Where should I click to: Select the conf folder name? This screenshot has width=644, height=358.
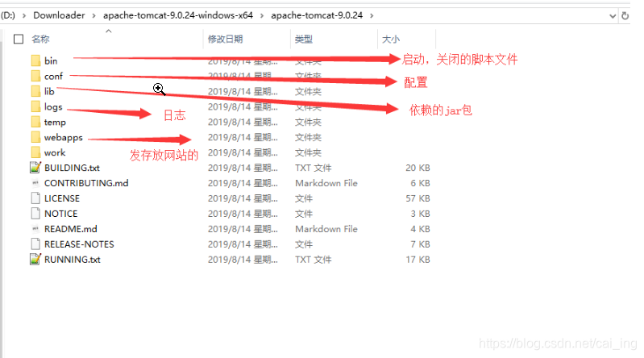click(53, 77)
